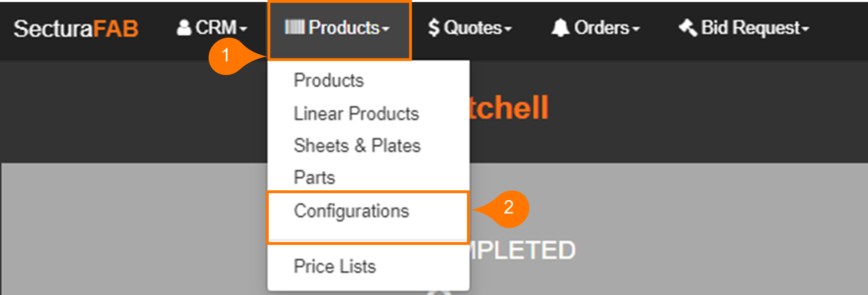The image size is (868, 295).
Task: Open Configurations from Products menu
Action: pos(351,211)
